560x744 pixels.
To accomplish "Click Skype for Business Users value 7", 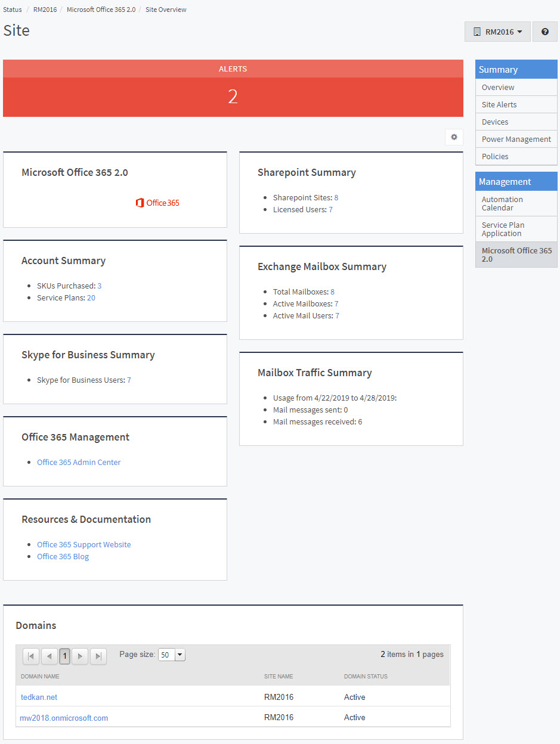I will point(129,380).
